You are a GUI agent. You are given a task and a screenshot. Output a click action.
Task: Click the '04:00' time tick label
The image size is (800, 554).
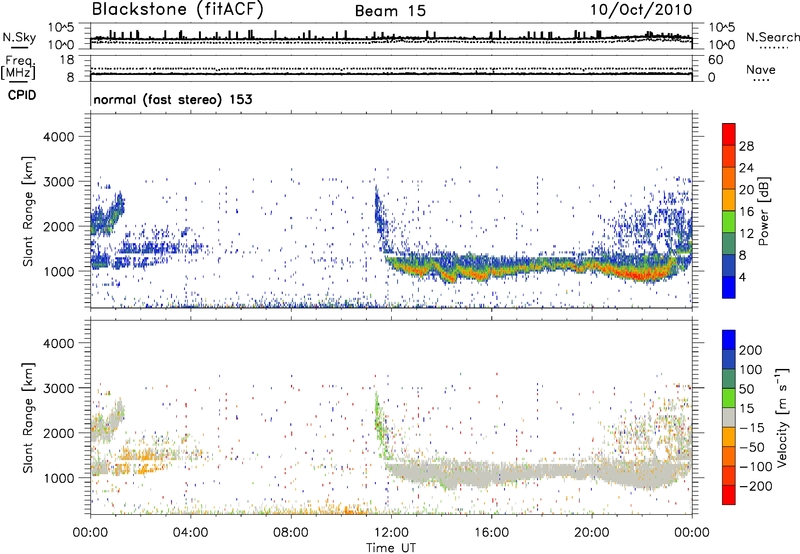[191, 533]
